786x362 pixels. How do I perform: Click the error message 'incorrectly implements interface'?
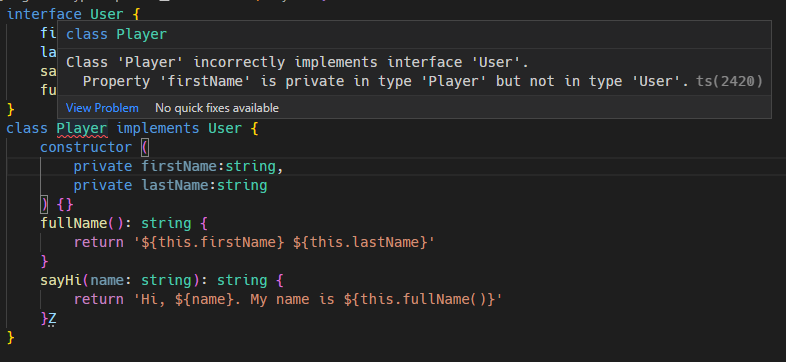(297, 62)
